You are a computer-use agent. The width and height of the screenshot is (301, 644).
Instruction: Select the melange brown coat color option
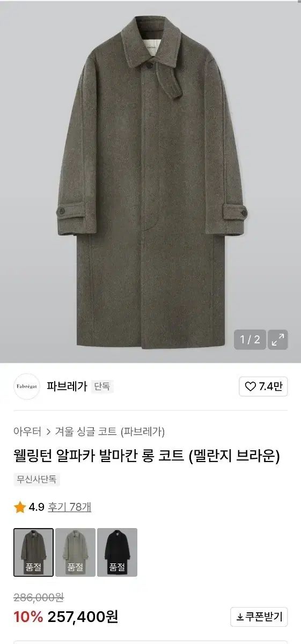[33, 552]
